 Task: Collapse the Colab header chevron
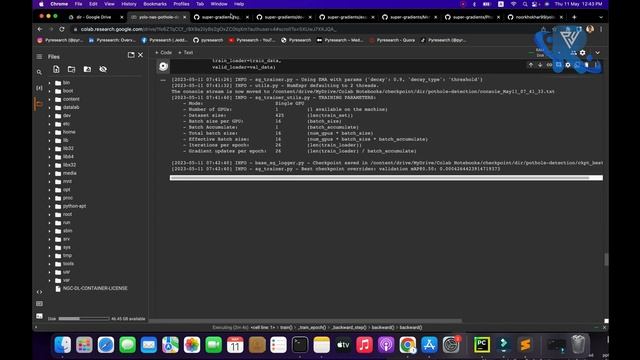tap(598, 53)
